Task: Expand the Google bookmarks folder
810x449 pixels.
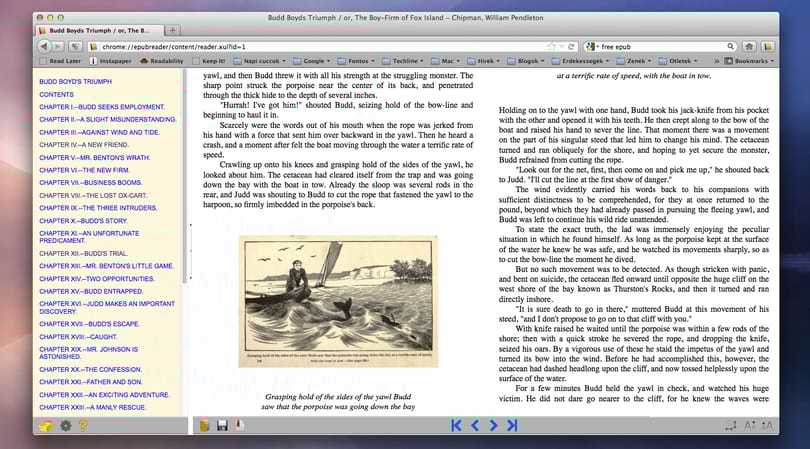Action: [x=311, y=61]
